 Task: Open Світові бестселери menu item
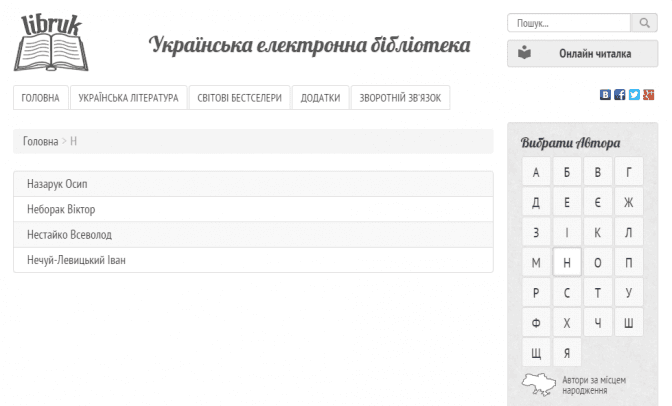[x=240, y=98]
